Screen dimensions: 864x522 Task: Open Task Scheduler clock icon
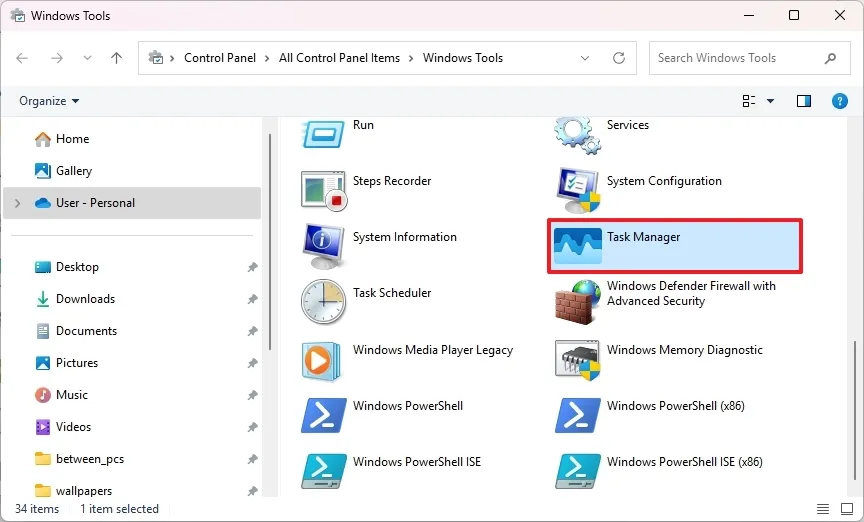tap(323, 302)
